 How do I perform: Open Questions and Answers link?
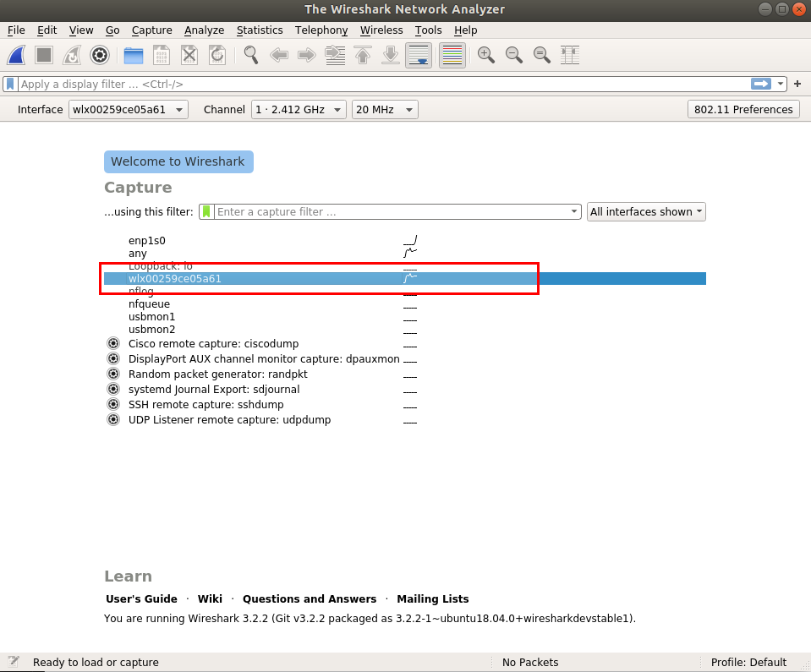point(310,599)
